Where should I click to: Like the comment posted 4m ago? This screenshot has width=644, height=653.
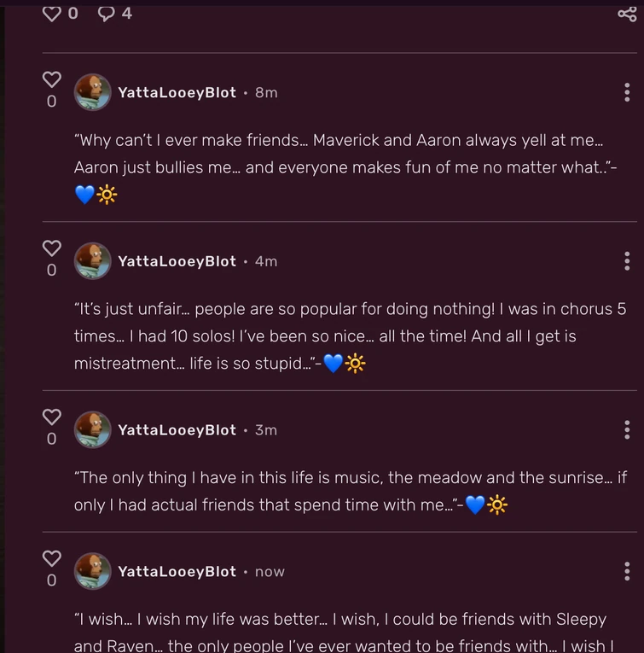click(x=52, y=248)
